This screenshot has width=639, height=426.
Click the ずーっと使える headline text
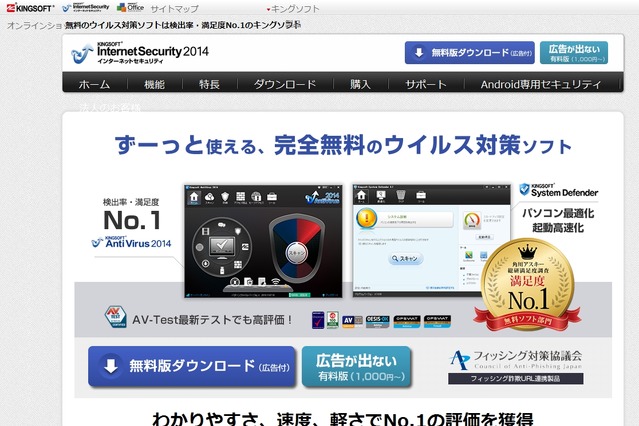[343, 145]
